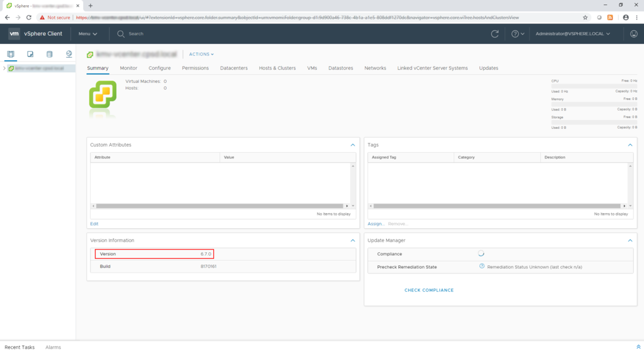
Task: Open the Menu dropdown
Action: tap(87, 34)
